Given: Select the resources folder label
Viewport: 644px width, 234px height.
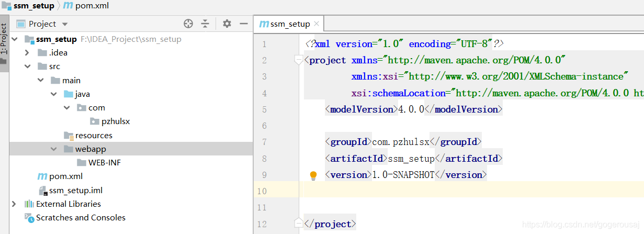Looking at the screenshot, I should coord(94,136).
